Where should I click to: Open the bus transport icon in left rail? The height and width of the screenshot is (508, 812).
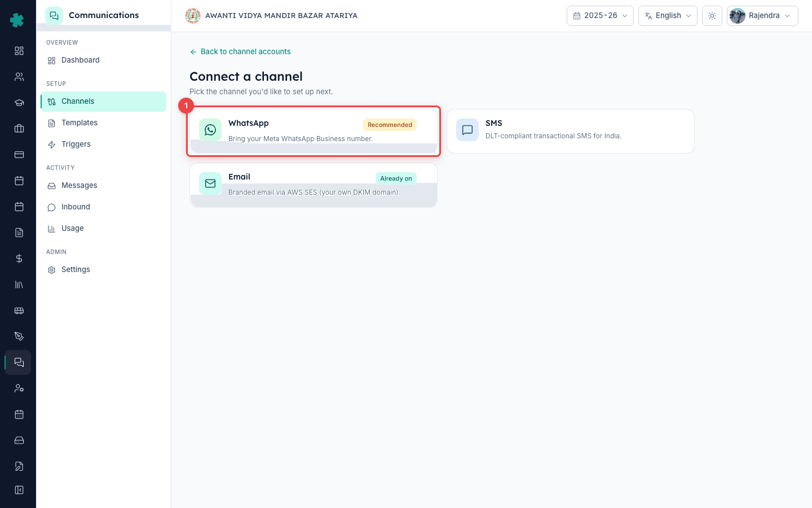click(19, 310)
